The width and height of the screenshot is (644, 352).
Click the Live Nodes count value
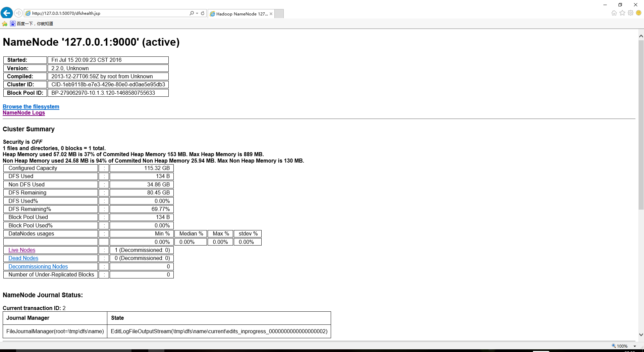(142, 250)
